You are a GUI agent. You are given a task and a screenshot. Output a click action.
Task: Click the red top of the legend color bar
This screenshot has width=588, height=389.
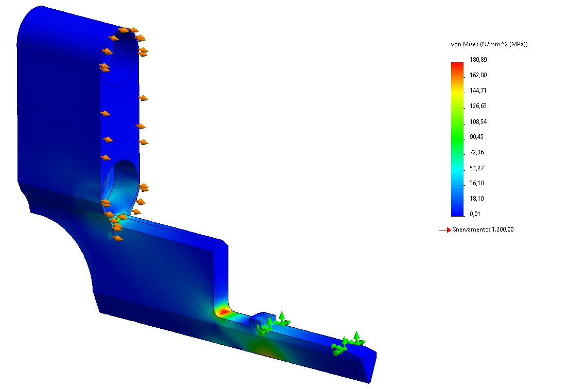point(457,64)
